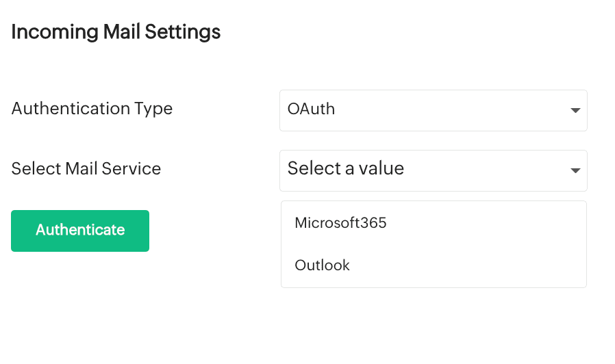Choose Microsoft365 from the mail service list
This screenshot has height=364, width=615.
(340, 223)
